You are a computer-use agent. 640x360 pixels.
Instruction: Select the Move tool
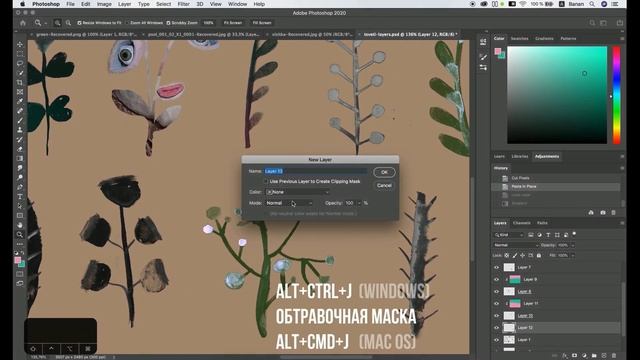[20, 44]
